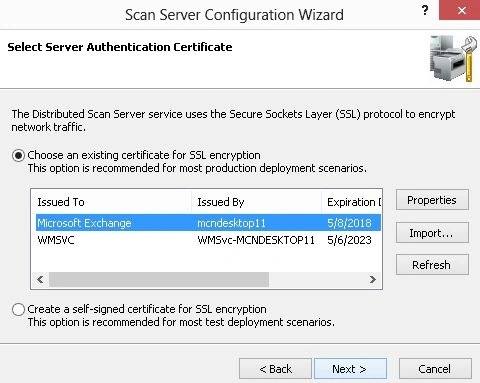
Task: Refresh the certificate list
Action: pyautogui.click(x=432, y=265)
